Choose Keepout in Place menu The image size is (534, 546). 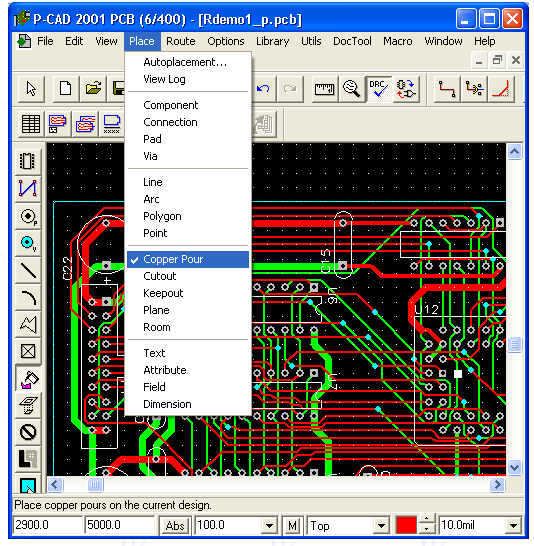coord(188,293)
